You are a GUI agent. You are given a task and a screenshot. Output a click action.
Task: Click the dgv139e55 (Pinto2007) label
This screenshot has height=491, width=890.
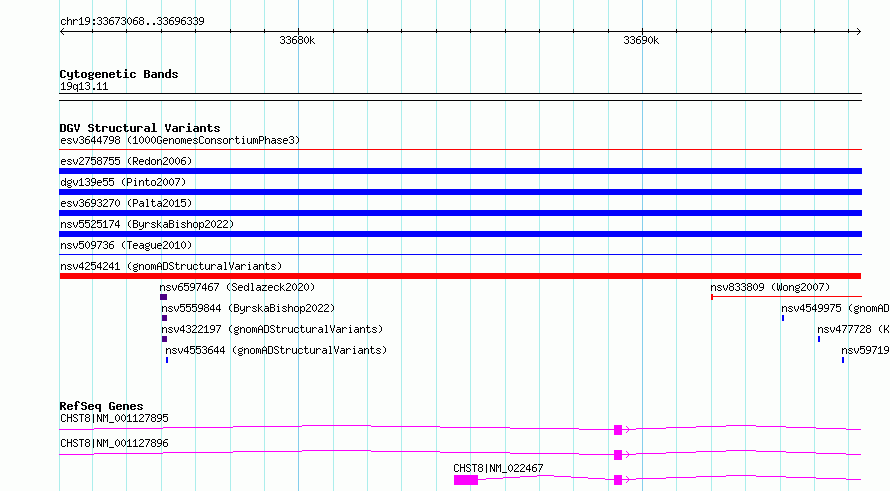click(x=123, y=182)
